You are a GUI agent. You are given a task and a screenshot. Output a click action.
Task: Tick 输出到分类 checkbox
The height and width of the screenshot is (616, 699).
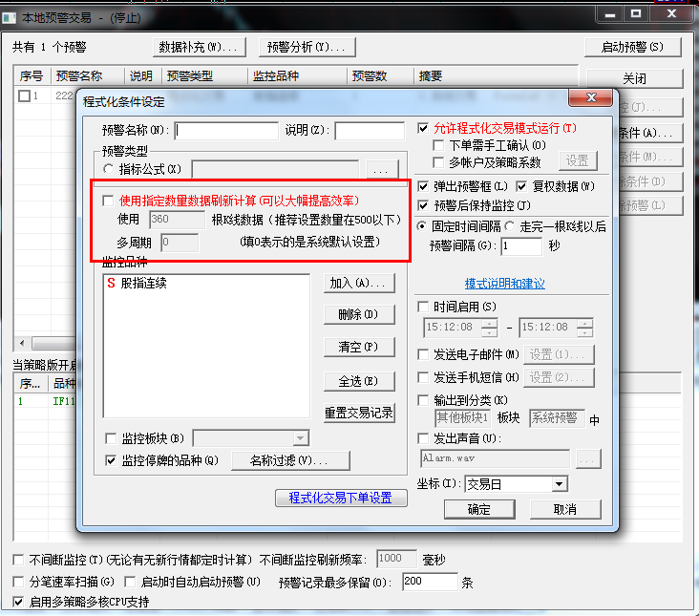tap(423, 400)
